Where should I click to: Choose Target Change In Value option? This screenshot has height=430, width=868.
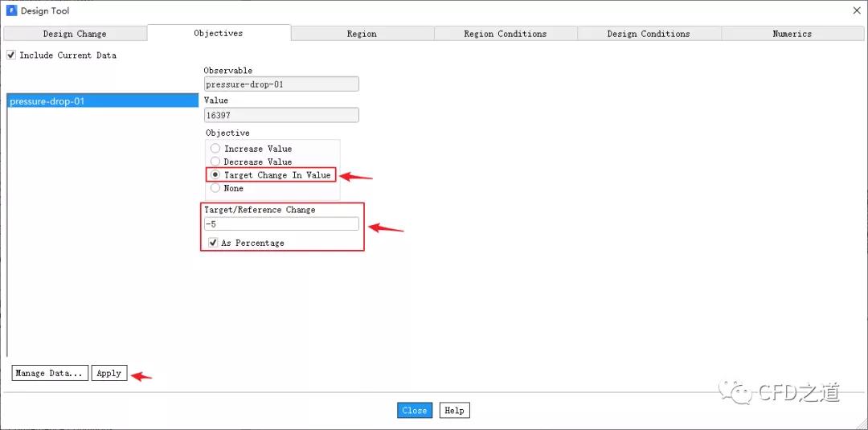click(215, 175)
